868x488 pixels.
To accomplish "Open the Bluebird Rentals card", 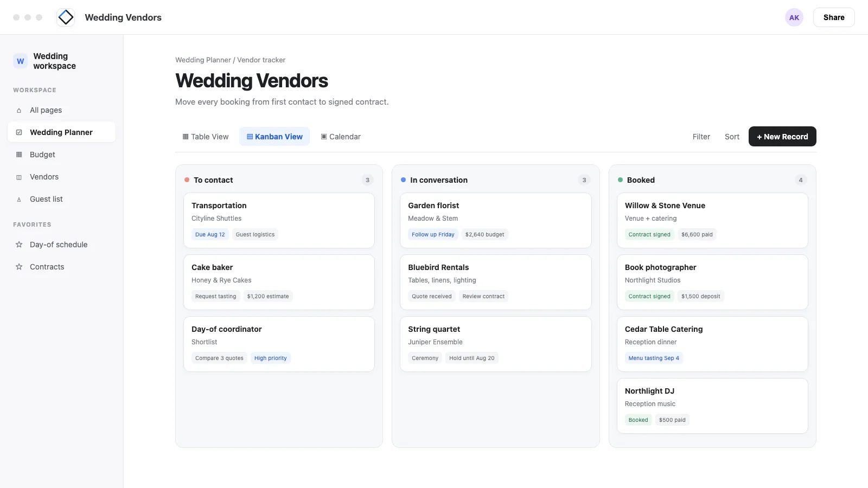I will tap(496, 282).
